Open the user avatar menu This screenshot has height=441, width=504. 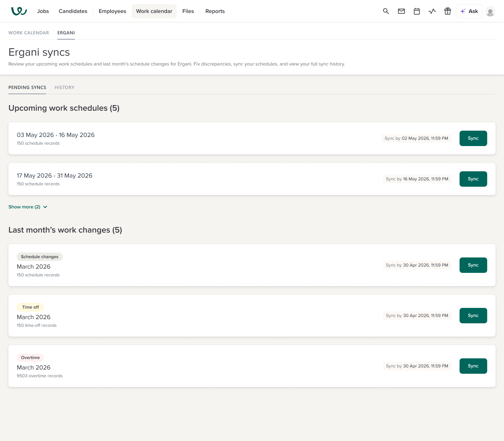tap(490, 12)
